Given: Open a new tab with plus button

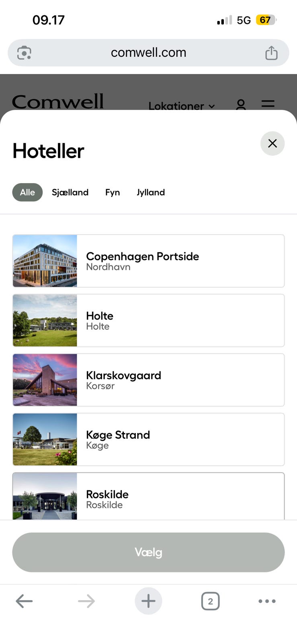Looking at the screenshot, I should [x=148, y=601].
